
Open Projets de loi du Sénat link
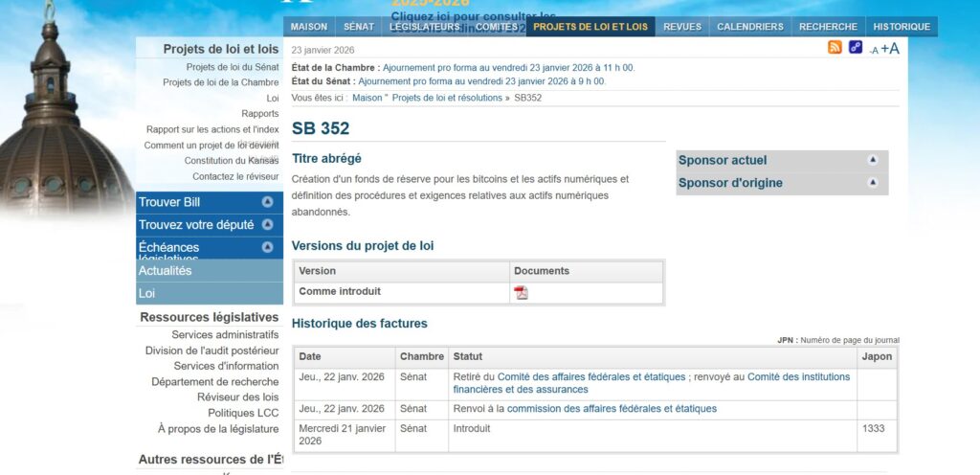point(233,67)
